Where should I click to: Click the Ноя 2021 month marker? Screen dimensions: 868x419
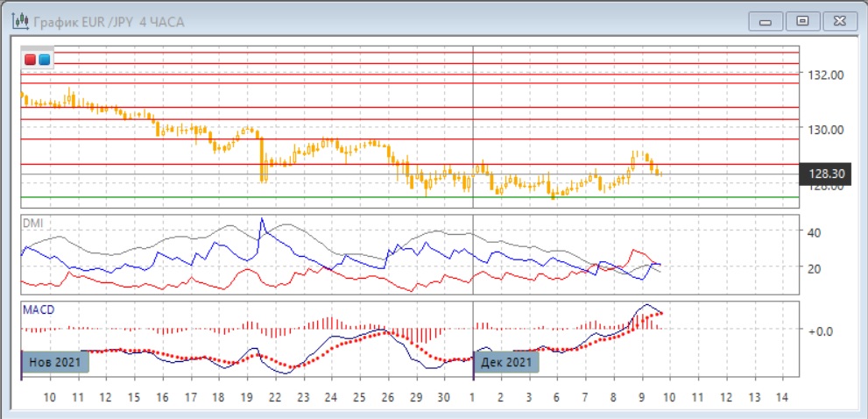54,361
